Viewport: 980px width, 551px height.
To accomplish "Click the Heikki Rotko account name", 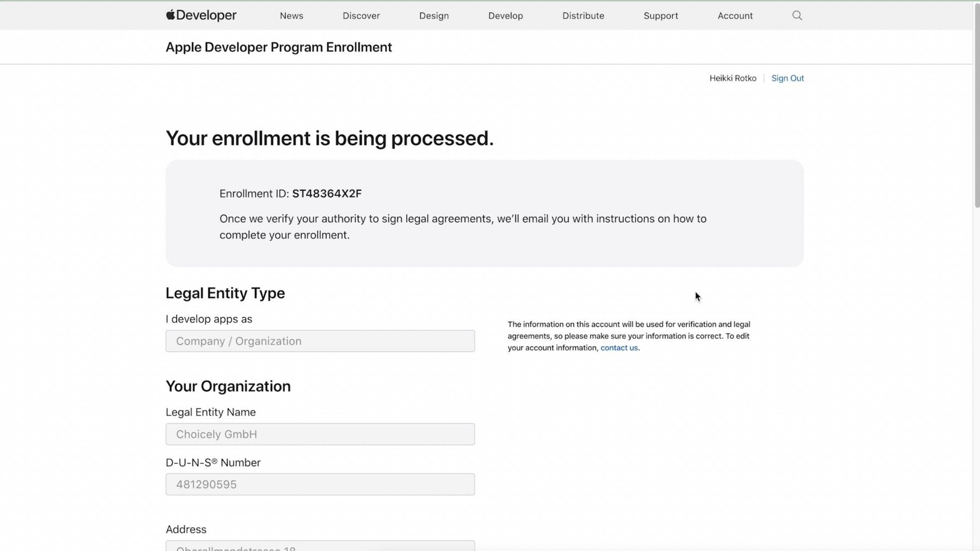I will click(733, 78).
